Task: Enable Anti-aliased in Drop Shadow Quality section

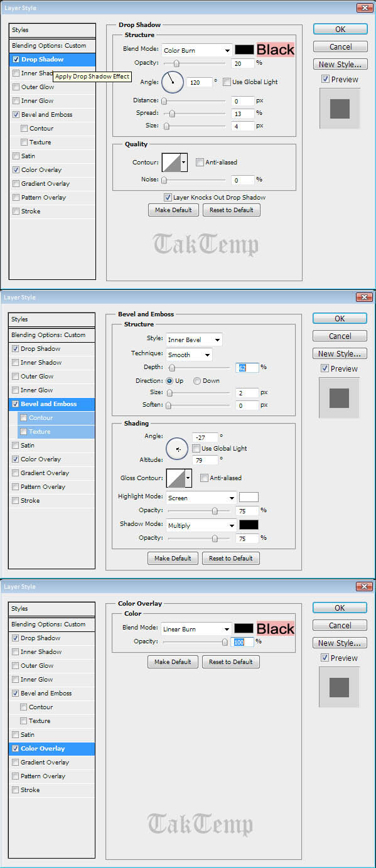Action: pyautogui.click(x=200, y=162)
